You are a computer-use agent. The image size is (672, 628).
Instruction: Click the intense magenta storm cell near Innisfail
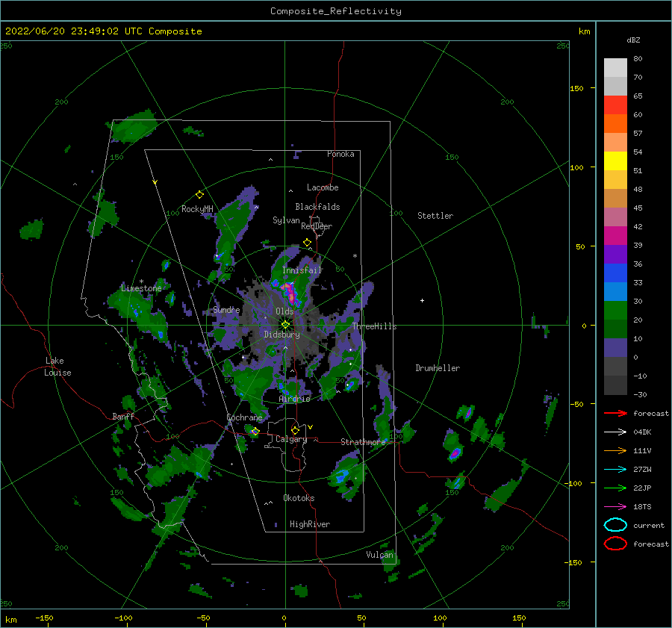[290, 293]
